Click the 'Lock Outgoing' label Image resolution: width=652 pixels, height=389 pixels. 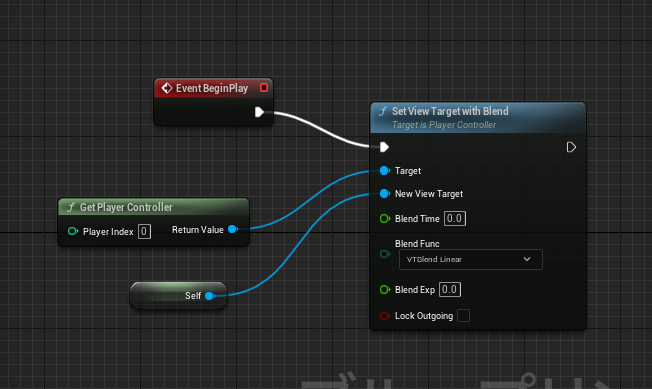424,316
